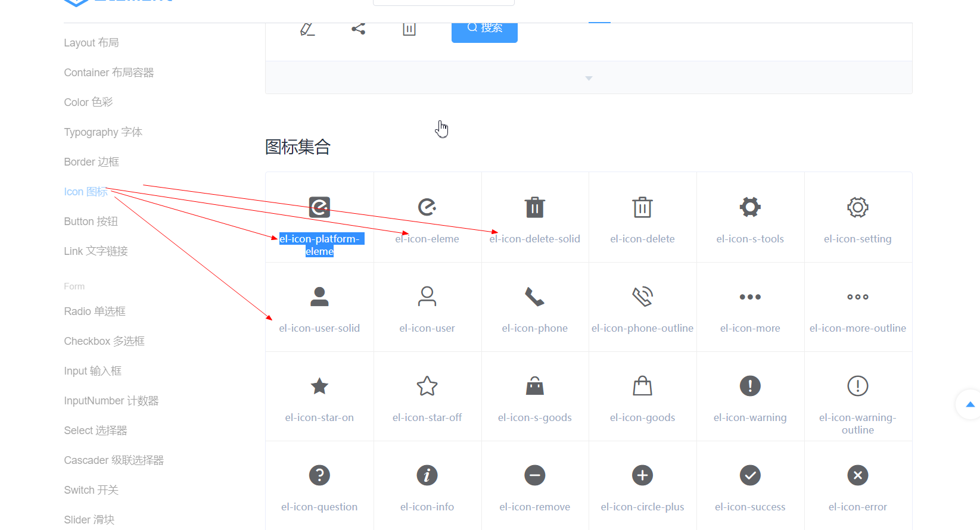
Task: Click the el-icon-circle-plus label text
Action: pyautogui.click(x=642, y=507)
